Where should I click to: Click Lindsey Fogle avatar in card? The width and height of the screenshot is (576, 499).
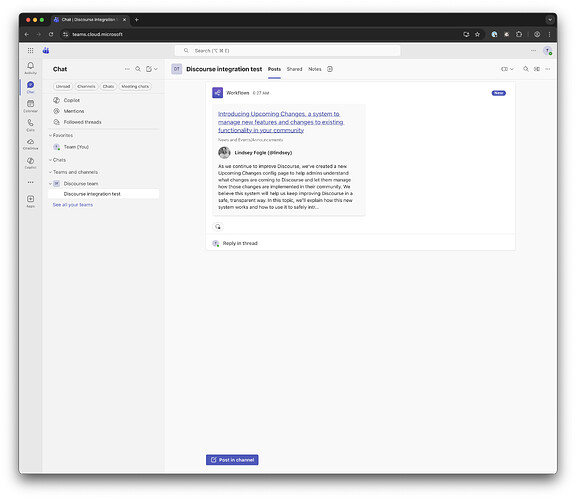[224, 152]
